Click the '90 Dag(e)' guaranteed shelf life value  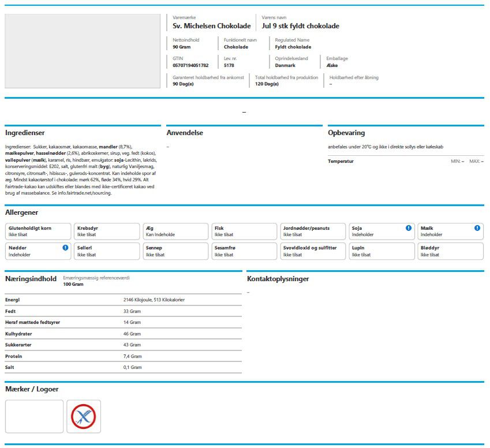183,84
